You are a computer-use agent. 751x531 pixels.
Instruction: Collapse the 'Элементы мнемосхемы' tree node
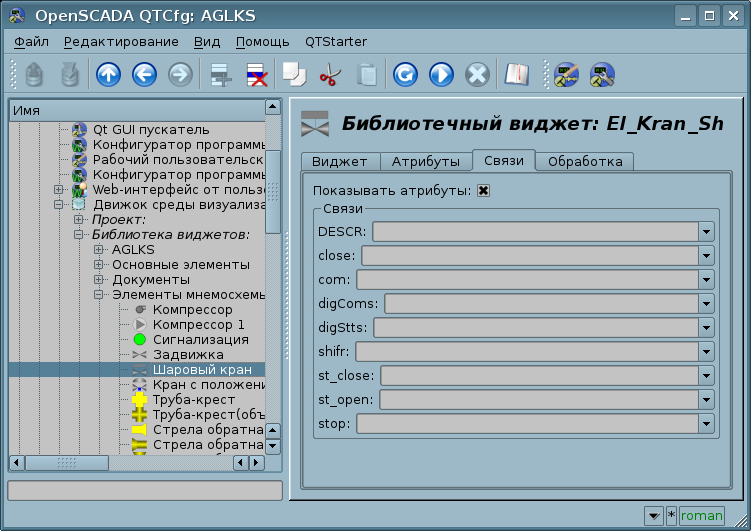click(x=99, y=295)
